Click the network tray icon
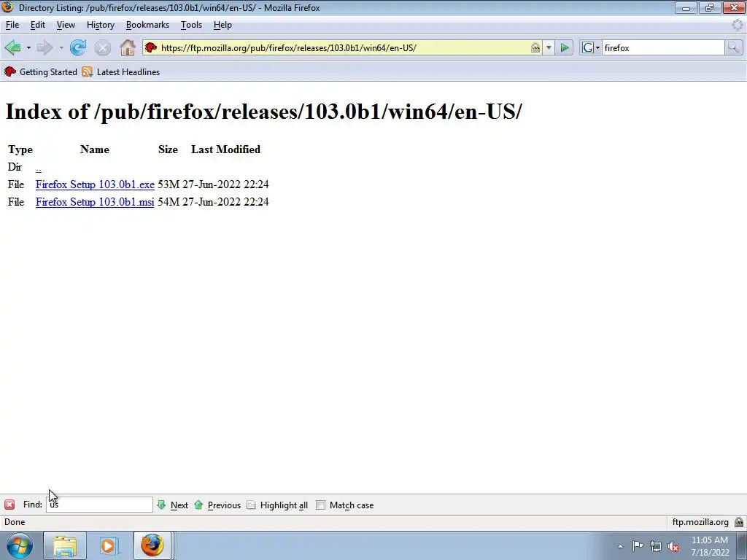747x560 pixels. click(656, 546)
